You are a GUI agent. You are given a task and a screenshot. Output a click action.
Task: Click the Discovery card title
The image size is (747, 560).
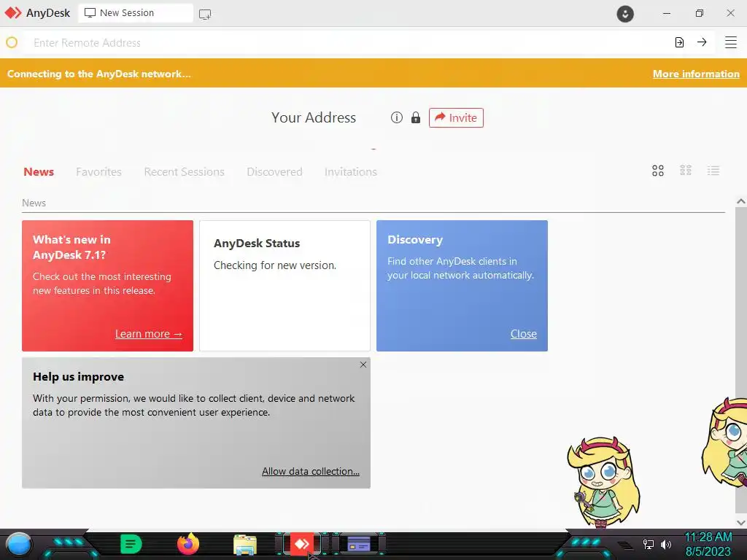pos(415,239)
